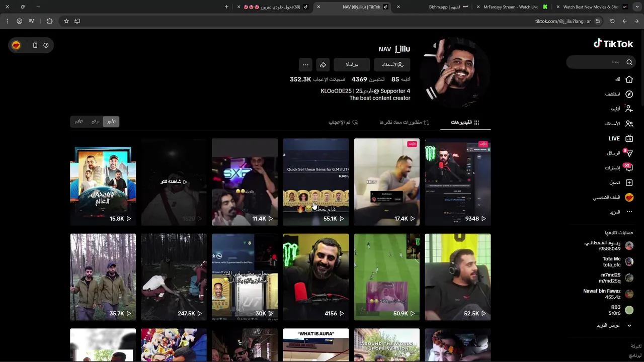
Task: Open the football video with 50.9K views
Action: tap(386, 277)
